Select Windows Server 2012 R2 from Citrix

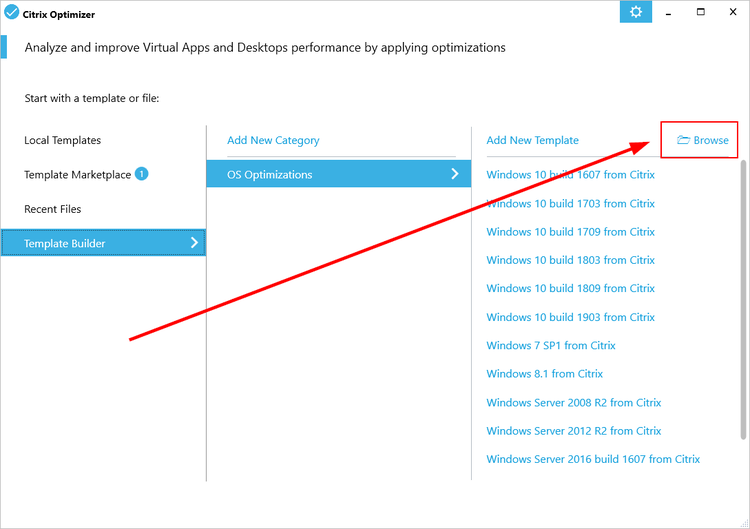pyautogui.click(x=574, y=430)
